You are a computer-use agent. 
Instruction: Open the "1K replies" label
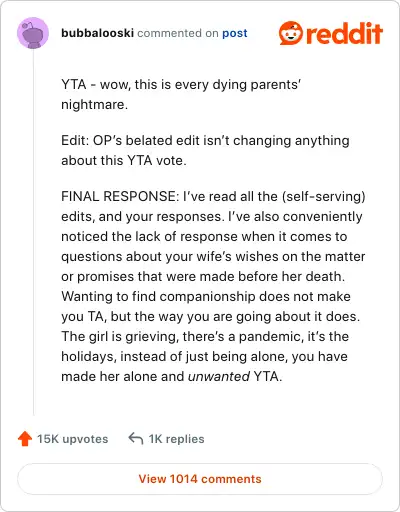(x=176, y=439)
